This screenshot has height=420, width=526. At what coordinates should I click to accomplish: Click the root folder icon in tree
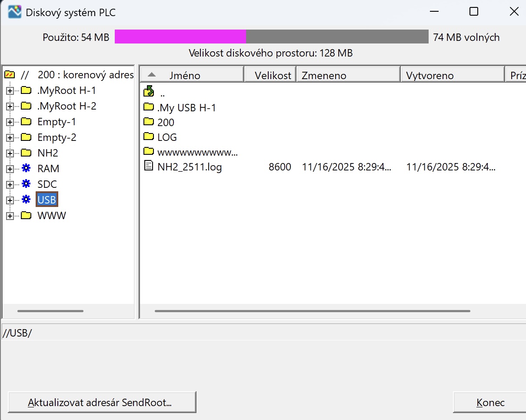10,75
